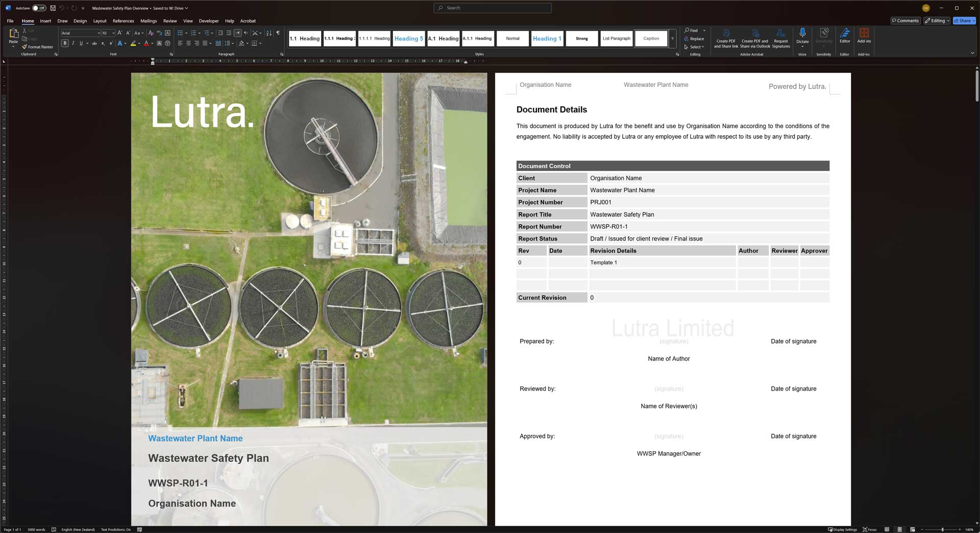Increase the font size
Image resolution: width=980 pixels, height=533 pixels.
click(x=120, y=33)
